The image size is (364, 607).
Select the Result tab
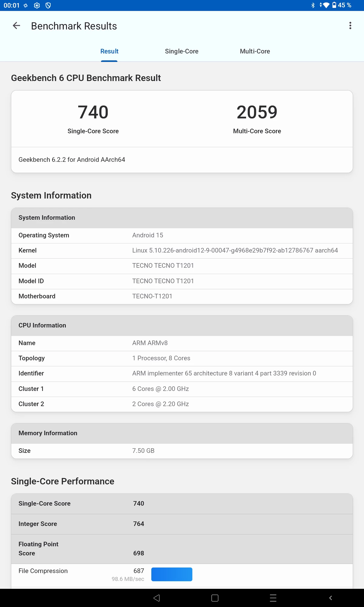pos(109,51)
